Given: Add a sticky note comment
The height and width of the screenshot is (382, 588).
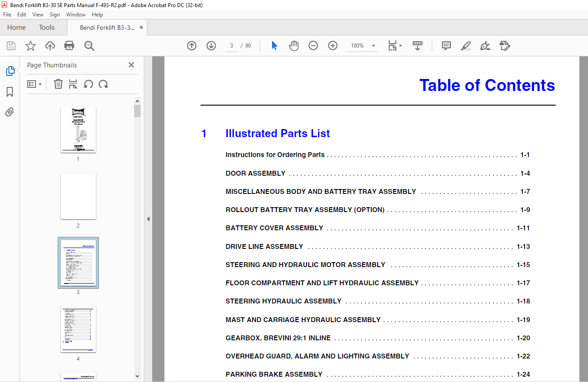Looking at the screenshot, I should [x=446, y=46].
